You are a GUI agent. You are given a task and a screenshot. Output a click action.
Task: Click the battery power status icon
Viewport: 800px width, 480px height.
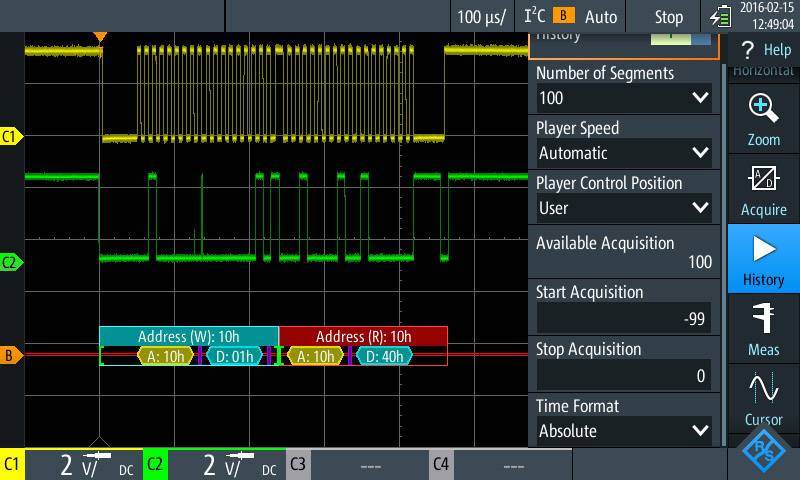coord(720,17)
